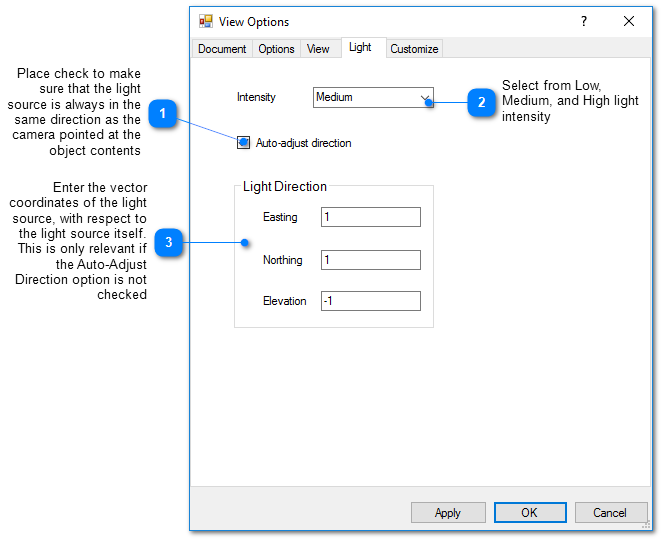This screenshot has height=541, width=663.
Task: Click into the Easting input field
Action: 370,217
